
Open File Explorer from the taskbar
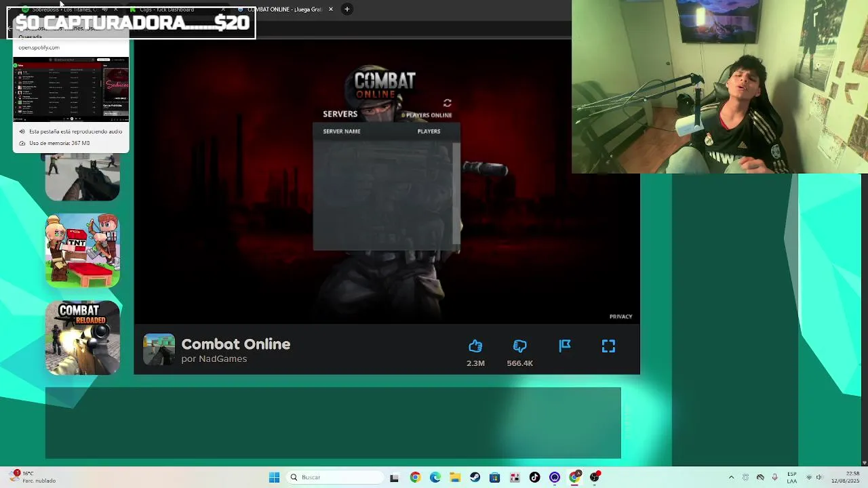(x=455, y=477)
